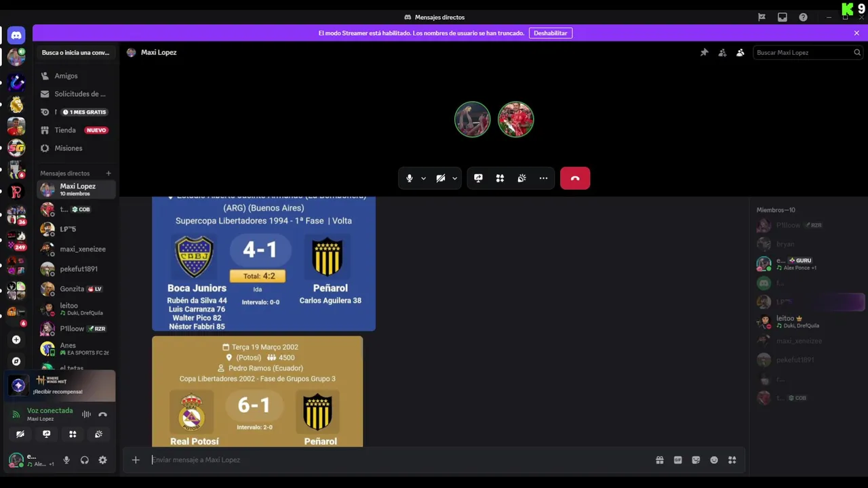The height and width of the screenshot is (488, 868).
Task: Click Deshabilitar to disable Streamer mode
Action: (x=550, y=33)
